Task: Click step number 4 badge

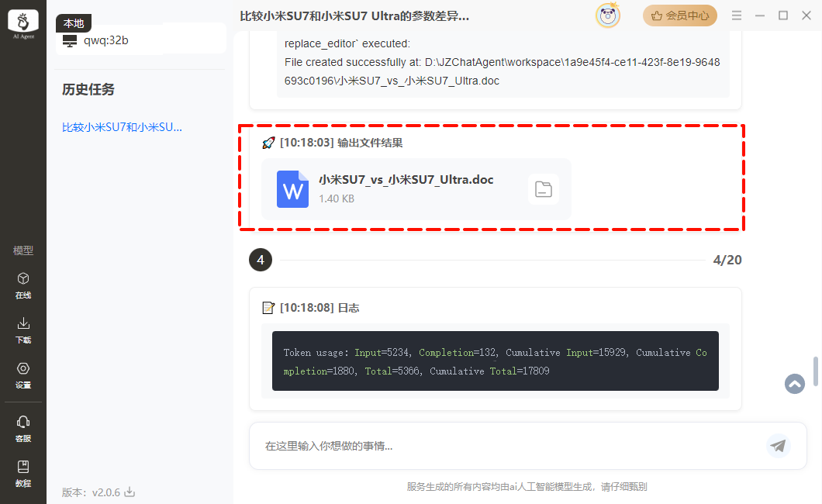Action: coord(261,260)
